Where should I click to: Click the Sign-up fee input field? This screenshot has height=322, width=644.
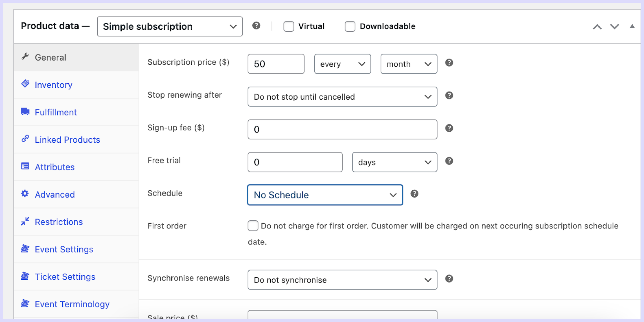343,129
